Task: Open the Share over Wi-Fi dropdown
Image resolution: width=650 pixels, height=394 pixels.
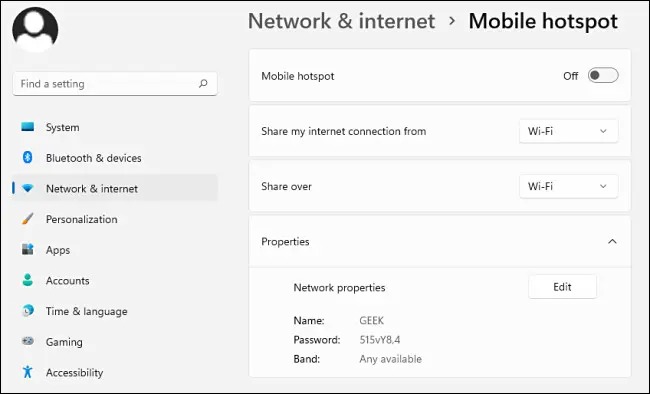Action: point(568,186)
